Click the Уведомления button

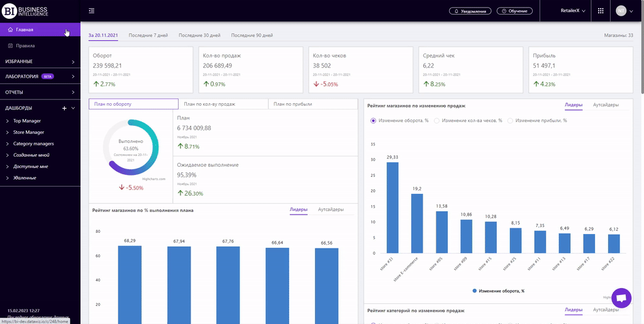coord(470,11)
